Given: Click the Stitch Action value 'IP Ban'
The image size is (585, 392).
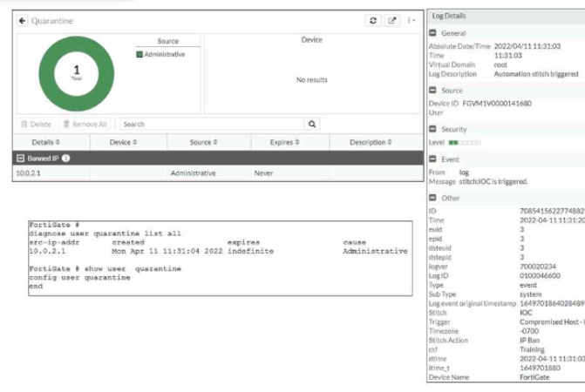Looking at the screenshot, I should click(x=529, y=341).
